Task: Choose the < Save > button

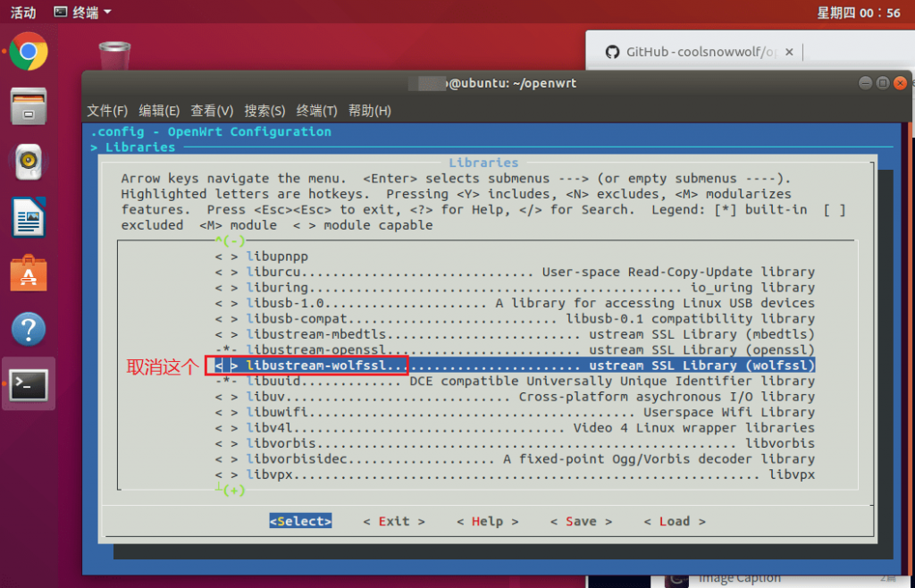Action: (581, 521)
